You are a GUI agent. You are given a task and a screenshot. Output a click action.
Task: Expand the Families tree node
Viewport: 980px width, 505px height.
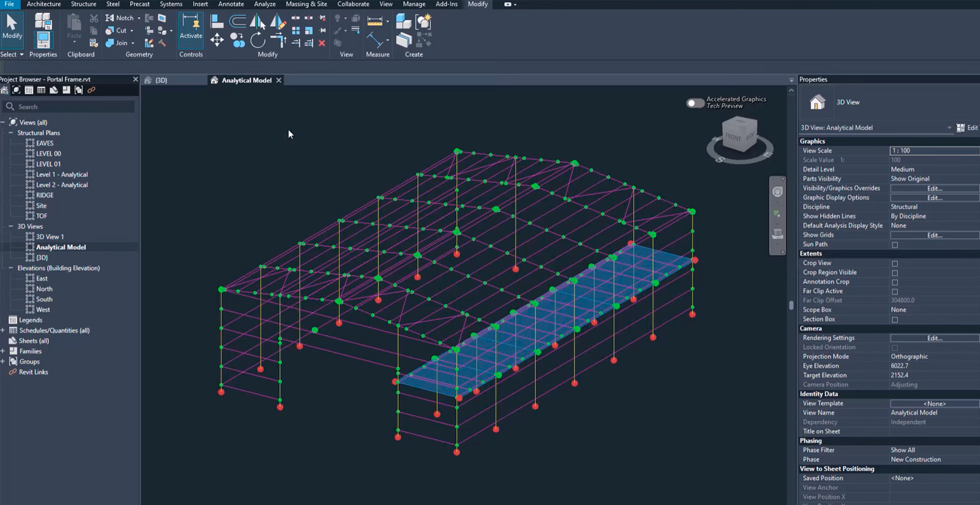tap(3, 351)
